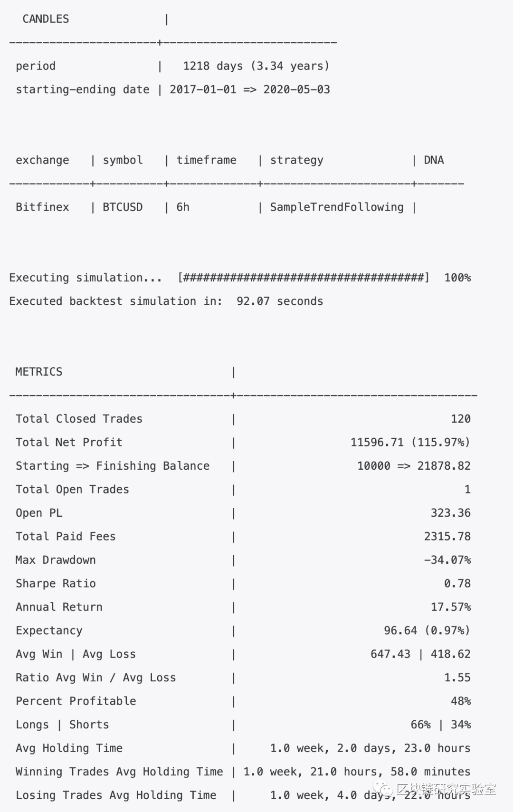Viewport: 513px width, 812px height.
Task: Click the 100% completion text
Action: point(457,278)
